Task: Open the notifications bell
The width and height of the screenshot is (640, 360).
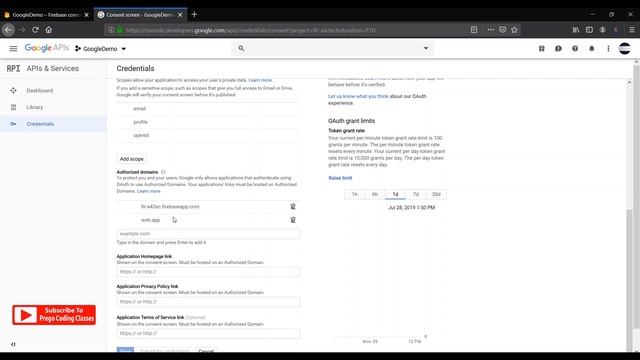Action: pos(591,49)
